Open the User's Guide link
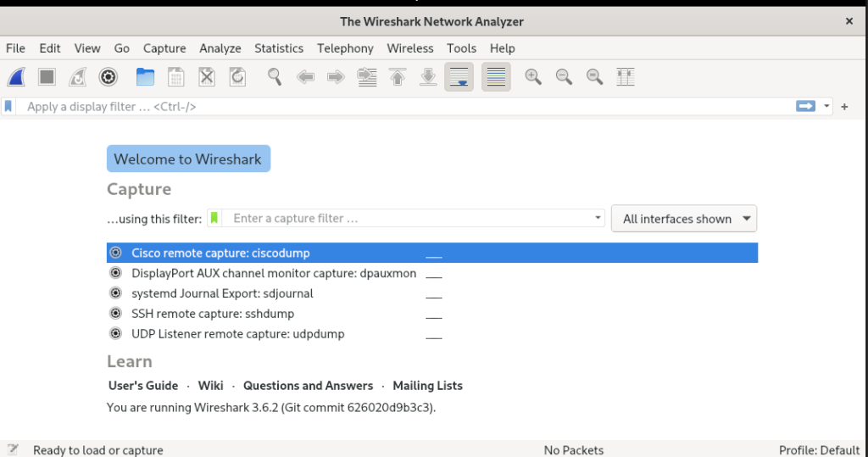 (143, 386)
